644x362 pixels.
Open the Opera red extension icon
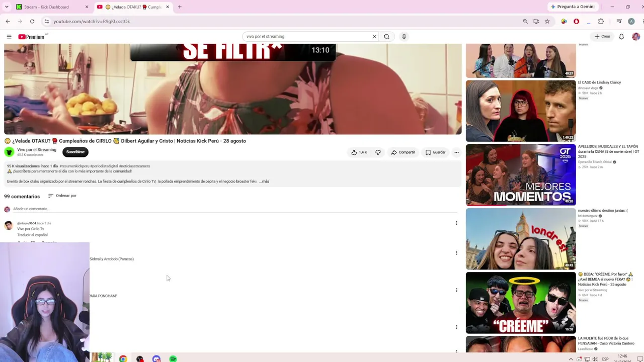point(576,21)
